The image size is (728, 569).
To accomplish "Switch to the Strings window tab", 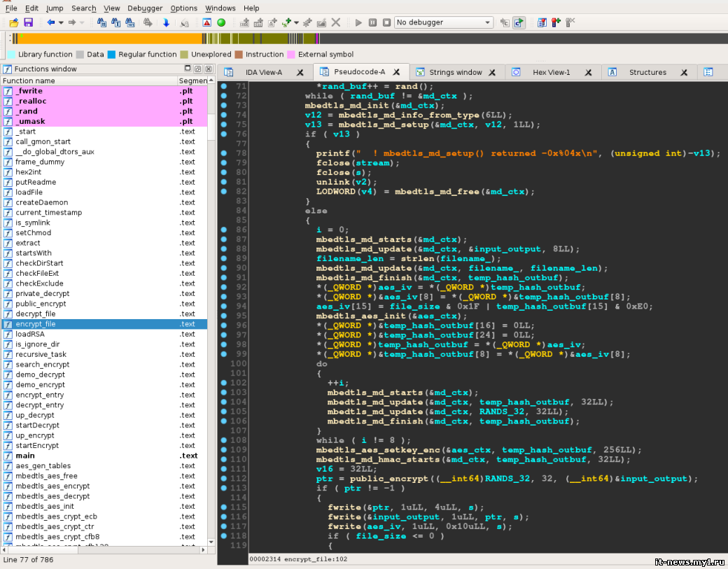I will (455, 72).
